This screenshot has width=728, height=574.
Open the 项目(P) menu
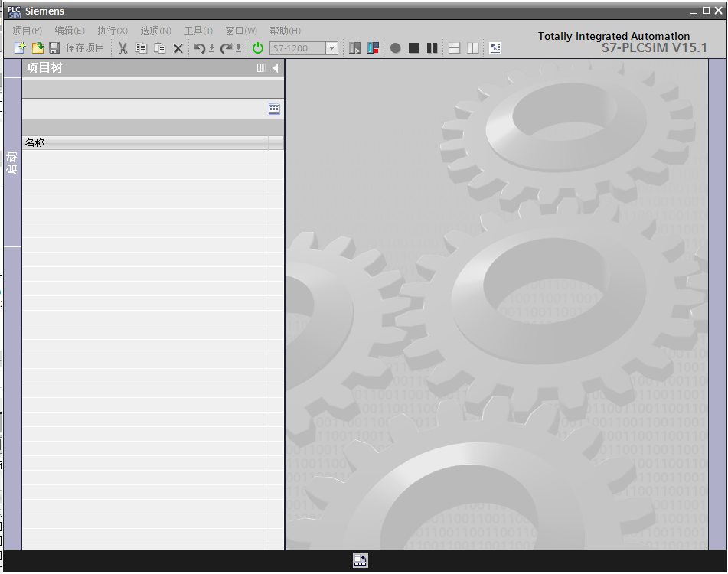point(27,31)
